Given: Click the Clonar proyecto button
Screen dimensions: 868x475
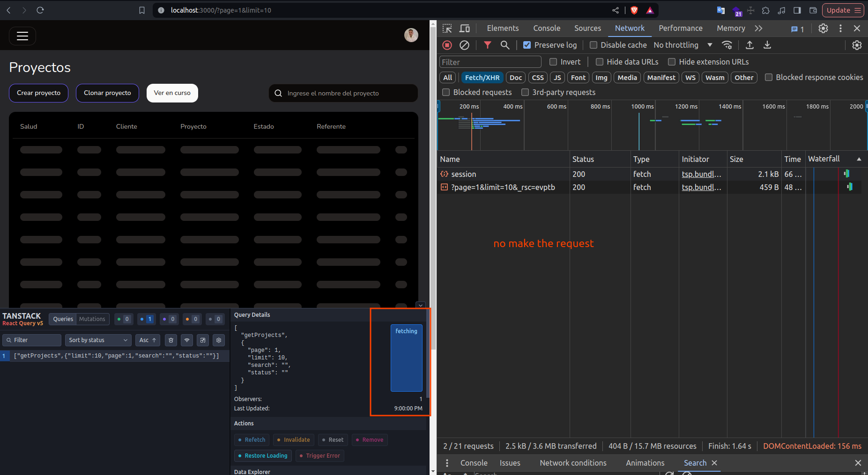Looking at the screenshot, I should (107, 93).
